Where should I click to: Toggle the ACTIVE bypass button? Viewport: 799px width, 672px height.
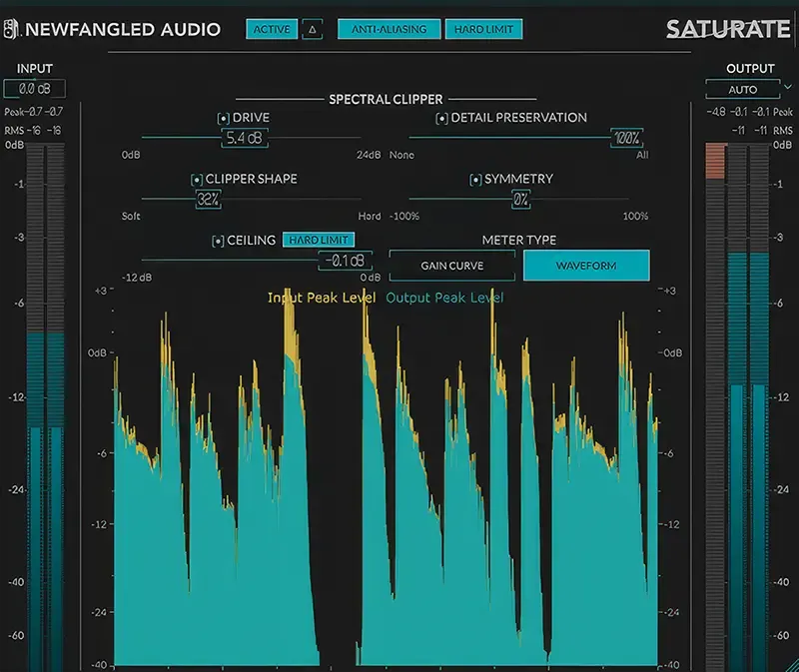coord(272,30)
